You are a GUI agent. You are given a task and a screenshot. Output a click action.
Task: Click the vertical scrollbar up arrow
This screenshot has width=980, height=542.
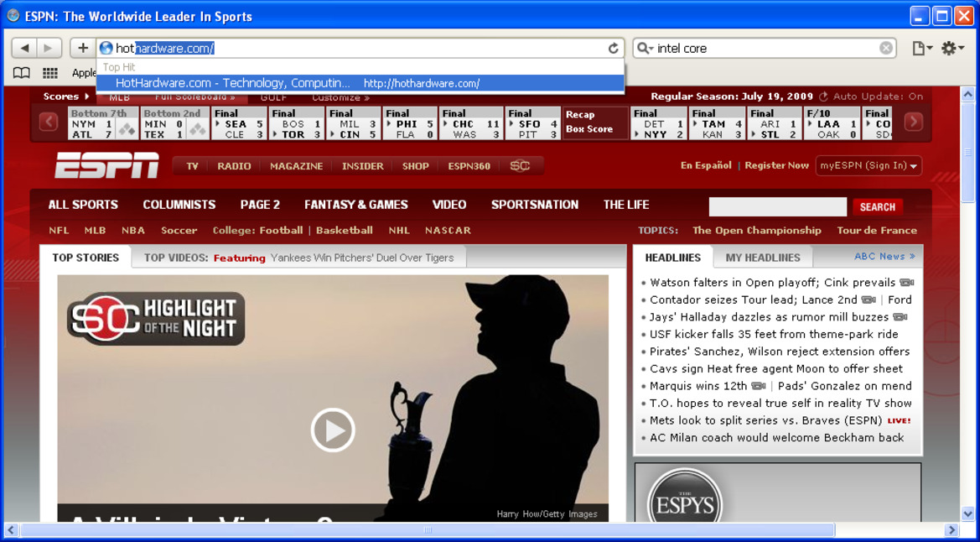pos(967,95)
